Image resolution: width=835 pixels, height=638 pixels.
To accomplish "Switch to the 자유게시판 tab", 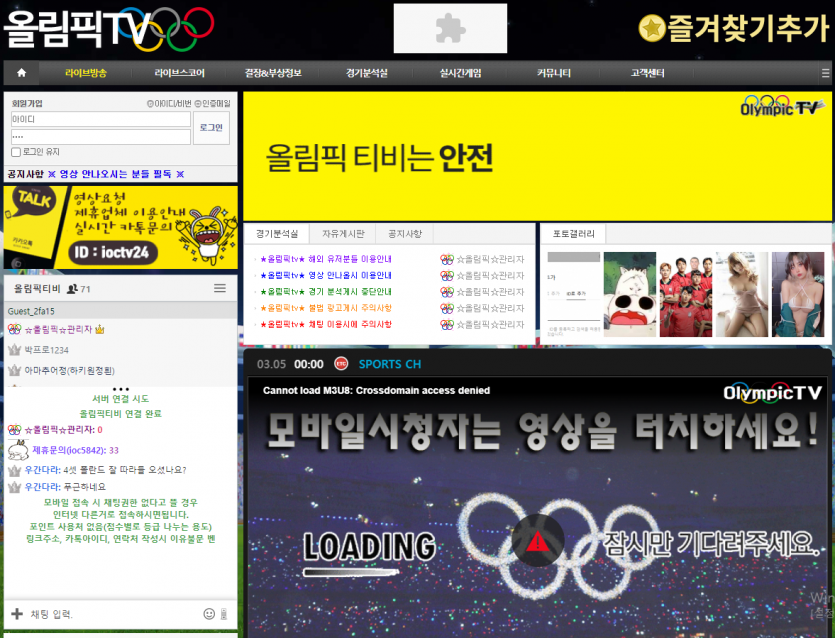I will click(x=343, y=234).
